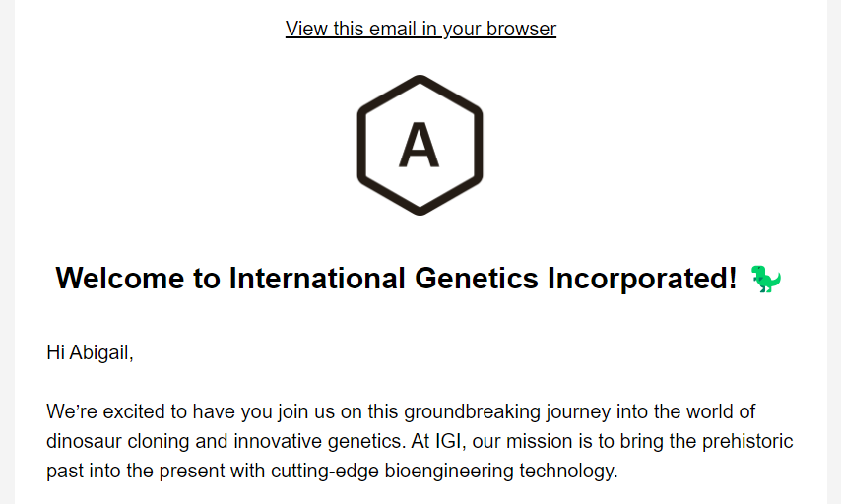Screen dimensions: 841x504
Task: Click the word 'cutting-edge' in the paragraph
Action: (325, 471)
